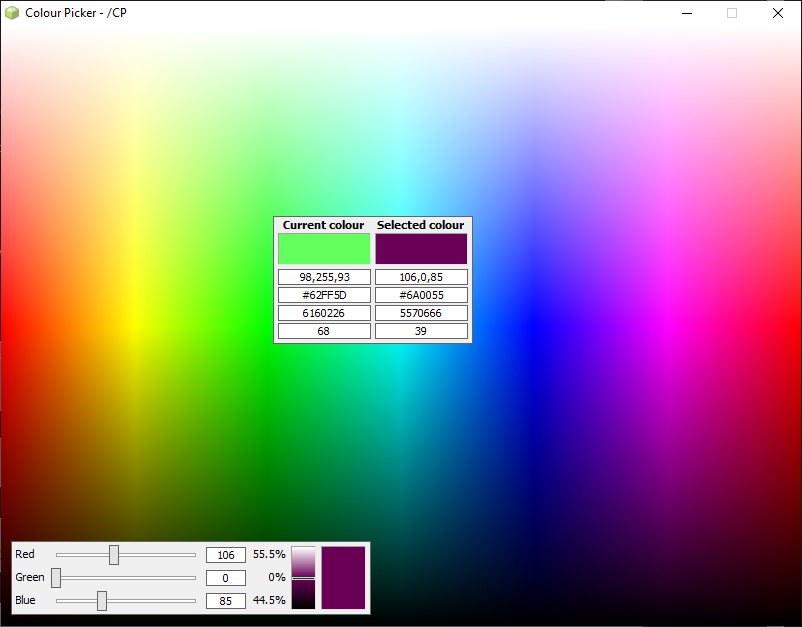Select the selected colour hex field #6A0055
This screenshot has height=627, width=802.
(x=421, y=295)
